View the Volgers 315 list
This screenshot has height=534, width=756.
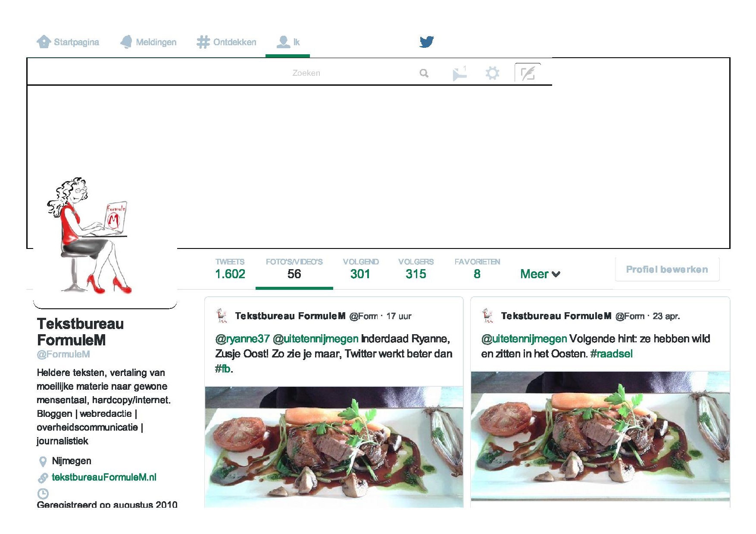pyautogui.click(x=416, y=269)
